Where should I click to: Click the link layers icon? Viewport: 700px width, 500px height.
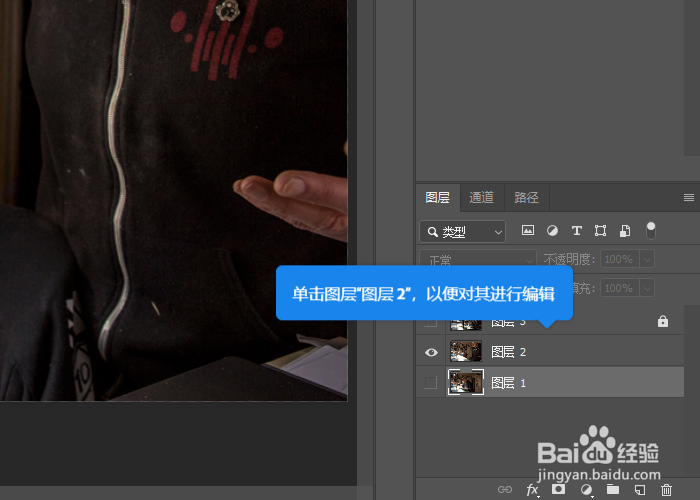tap(504, 489)
